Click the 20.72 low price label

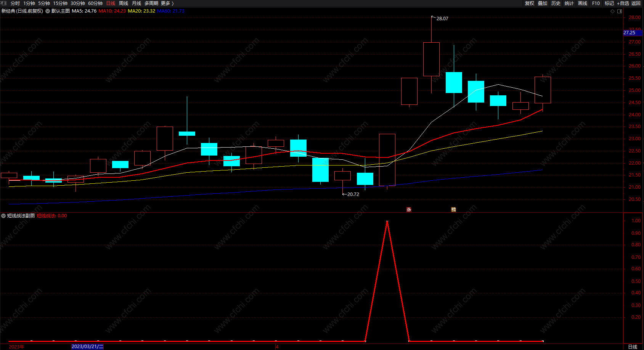tap(353, 194)
